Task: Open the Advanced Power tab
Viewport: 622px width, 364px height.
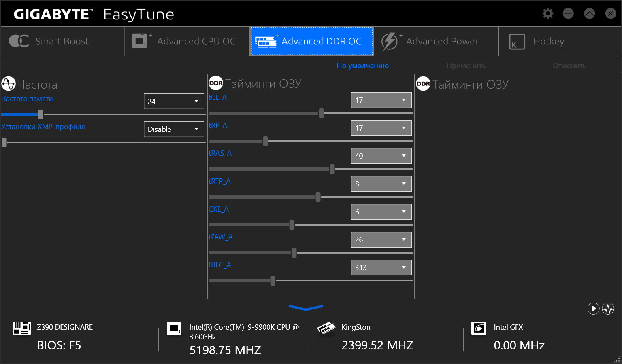Action: (x=436, y=41)
